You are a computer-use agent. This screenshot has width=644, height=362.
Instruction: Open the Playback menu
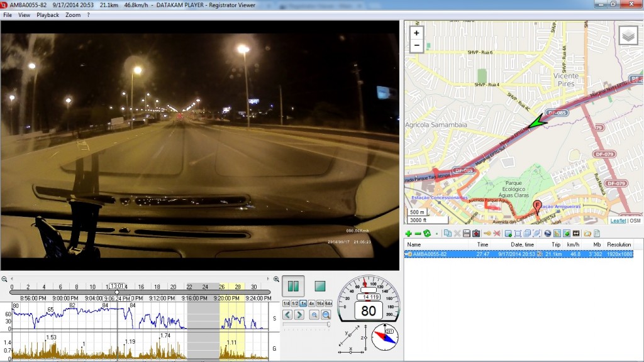point(48,15)
